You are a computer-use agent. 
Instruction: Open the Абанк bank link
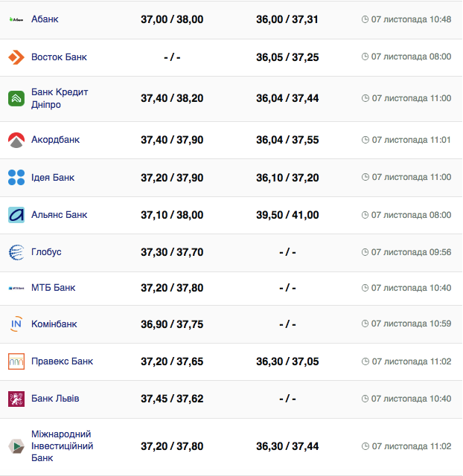pyautogui.click(x=45, y=19)
